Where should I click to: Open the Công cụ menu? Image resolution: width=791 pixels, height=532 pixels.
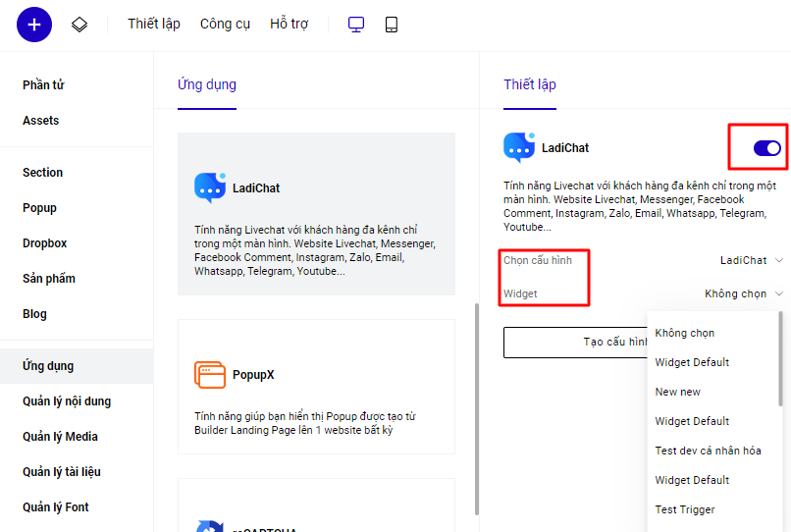click(x=225, y=25)
